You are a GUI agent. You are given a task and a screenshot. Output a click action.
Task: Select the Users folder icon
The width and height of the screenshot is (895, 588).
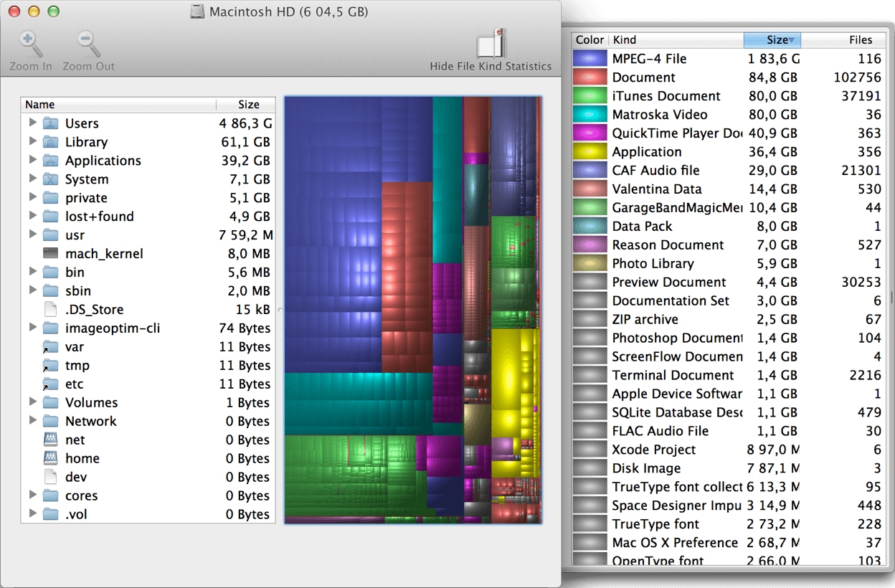[50, 123]
